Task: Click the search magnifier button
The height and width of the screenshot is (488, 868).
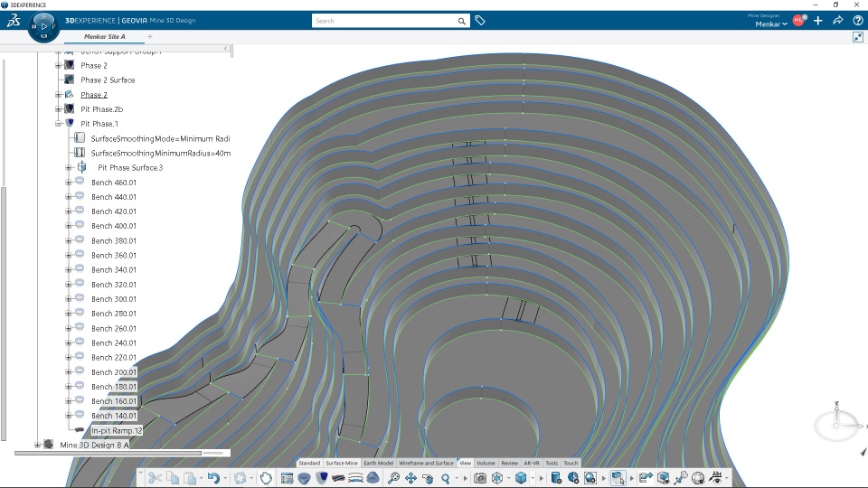Action: (x=462, y=21)
